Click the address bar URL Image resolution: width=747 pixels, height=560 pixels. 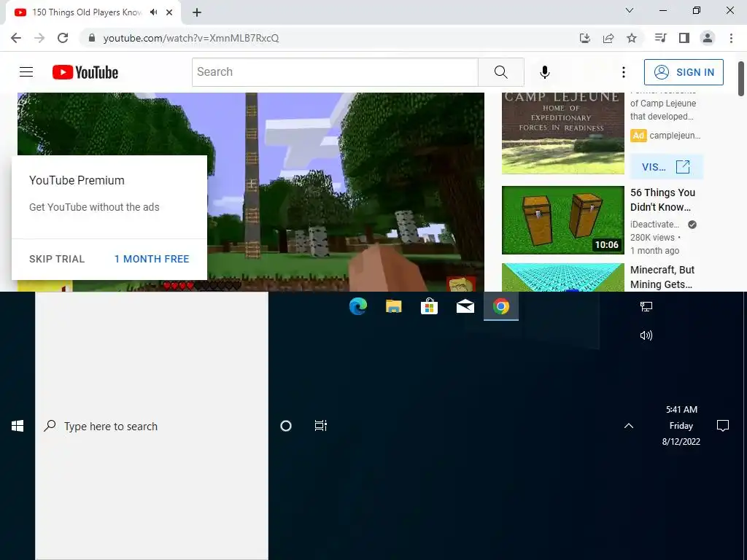tap(191, 38)
